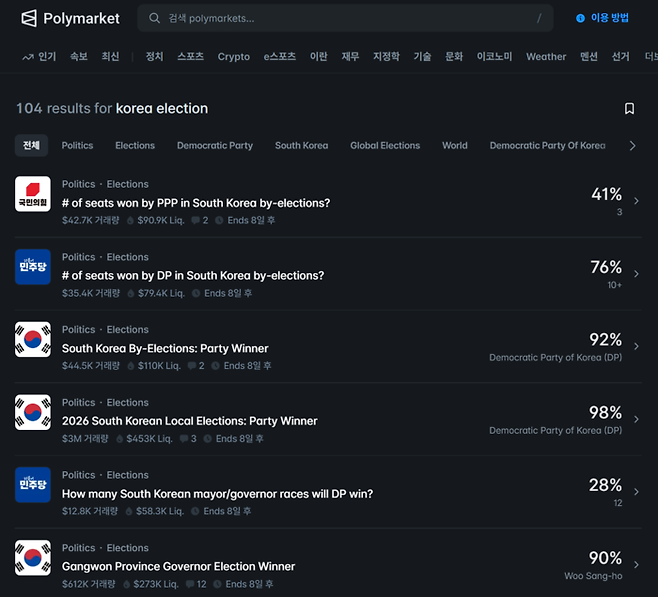The height and width of the screenshot is (597, 658).
Task: Expand more filter tags with right arrow
Action: pyautogui.click(x=632, y=146)
